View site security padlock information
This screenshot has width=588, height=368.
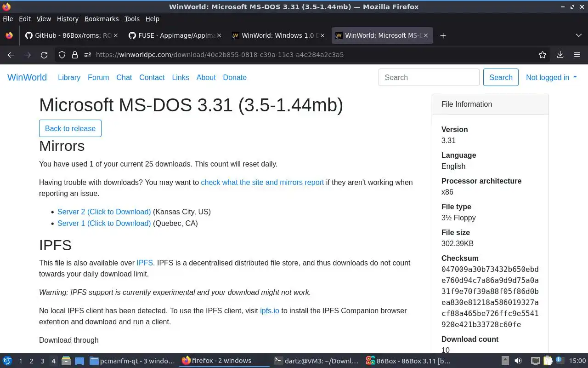point(75,55)
